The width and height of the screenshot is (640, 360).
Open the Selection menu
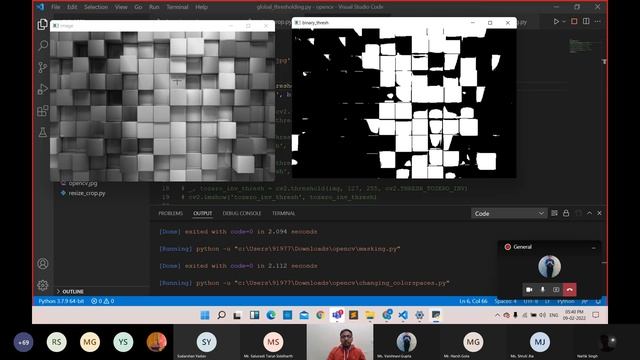[x=96, y=7]
